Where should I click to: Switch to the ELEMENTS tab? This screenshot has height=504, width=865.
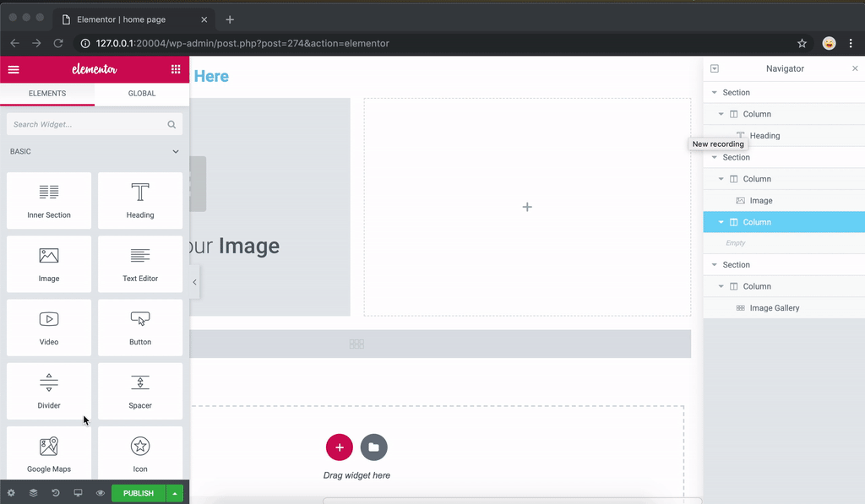click(x=47, y=94)
